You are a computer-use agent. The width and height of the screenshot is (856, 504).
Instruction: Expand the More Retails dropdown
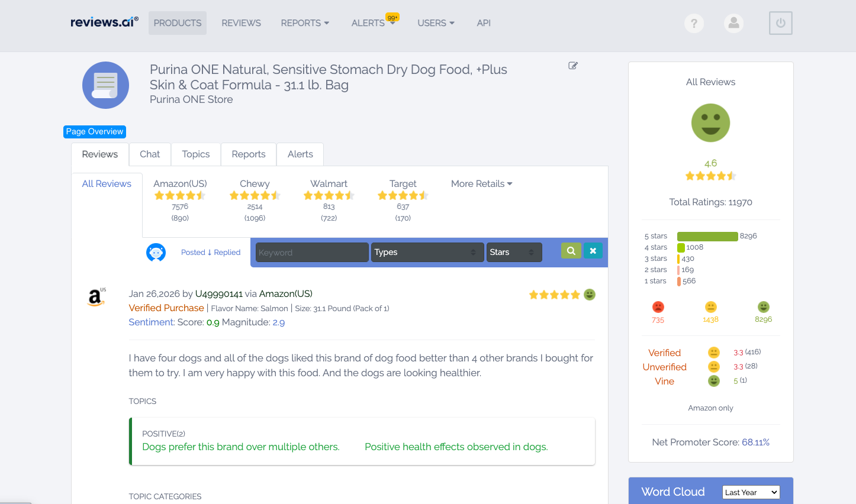pos(481,183)
